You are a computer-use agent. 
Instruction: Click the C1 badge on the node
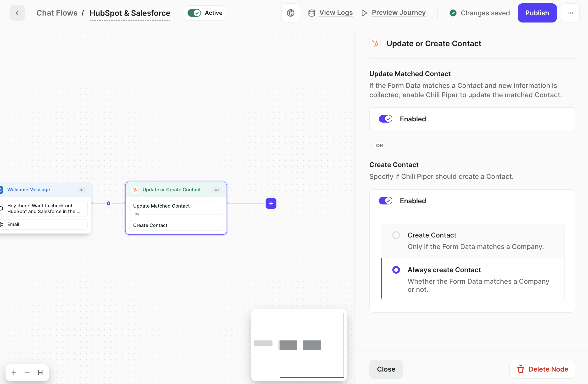(x=216, y=190)
